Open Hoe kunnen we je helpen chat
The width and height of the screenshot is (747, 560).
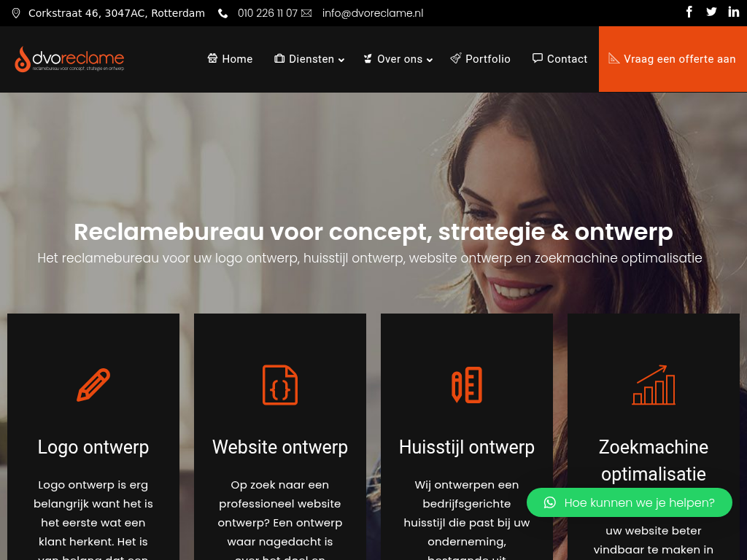[630, 502]
